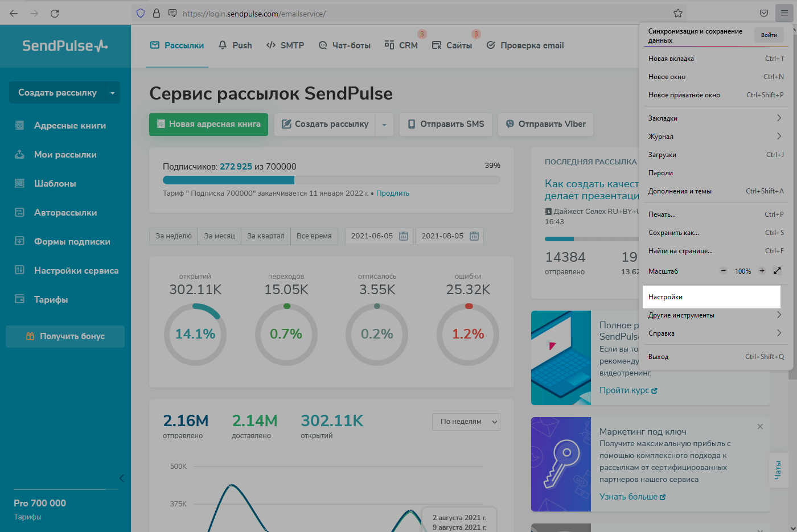This screenshot has width=797, height=532.
Task: Open Авторассылки in sidebar
Action: pos(65,212)
